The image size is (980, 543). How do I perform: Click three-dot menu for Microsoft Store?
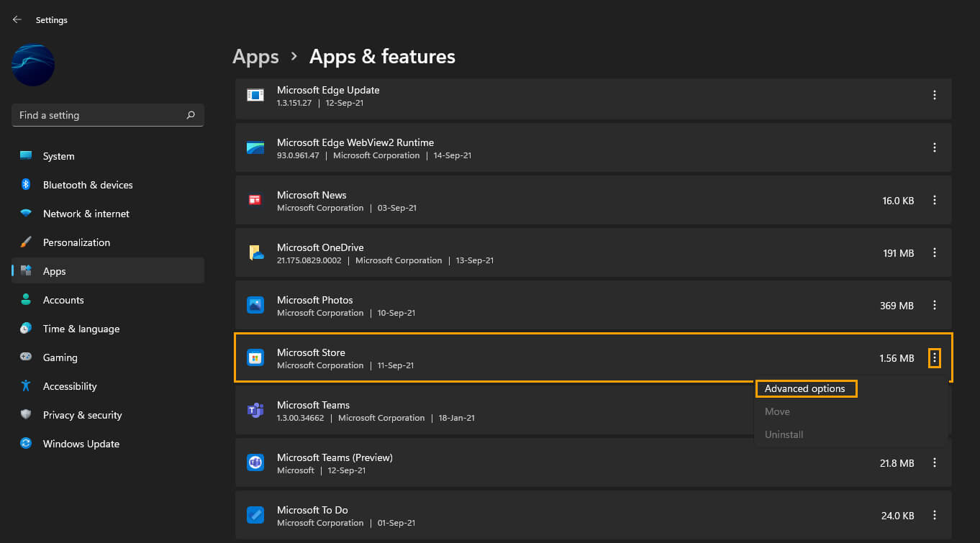tap(934, 357)
